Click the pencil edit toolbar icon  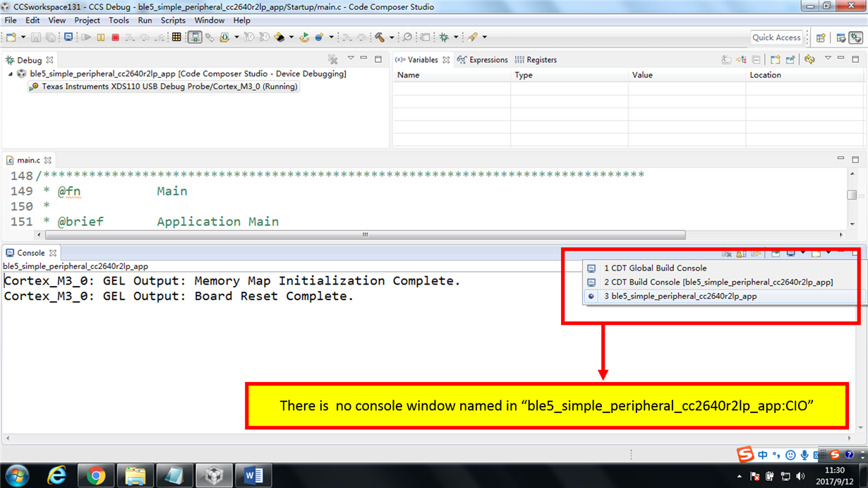click(472, 37)
